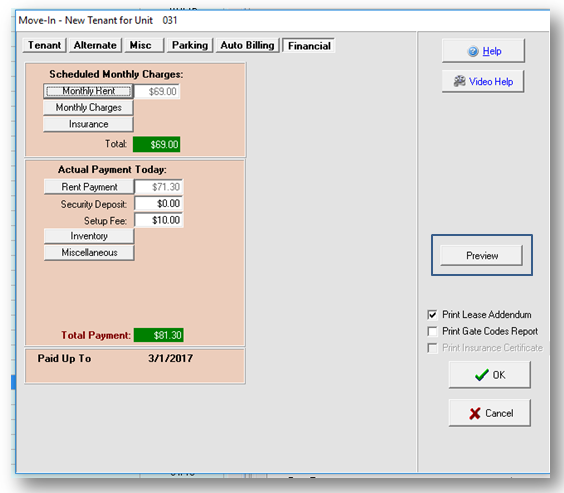Image resolution: width=564 pixels, height=493 pixels.
Task: Uncheck Print Lease Addendum
Action: point(432,315)
